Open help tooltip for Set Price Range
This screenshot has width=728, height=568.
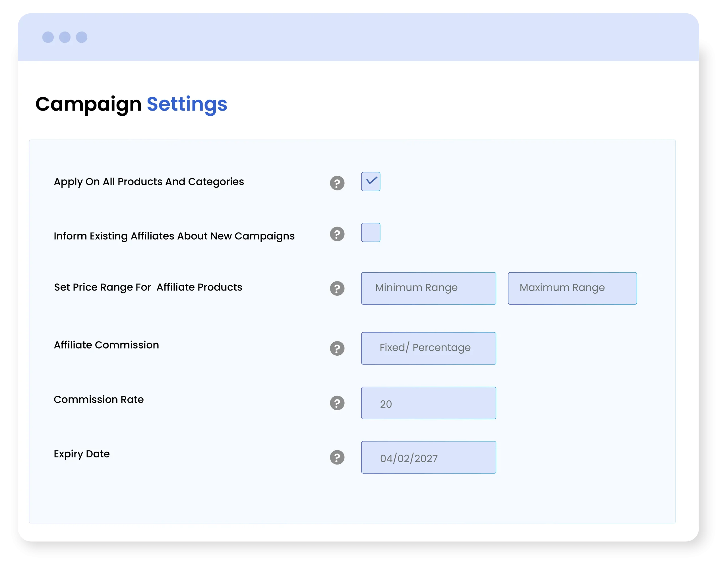pyautogui.click(x=337, y=288)
